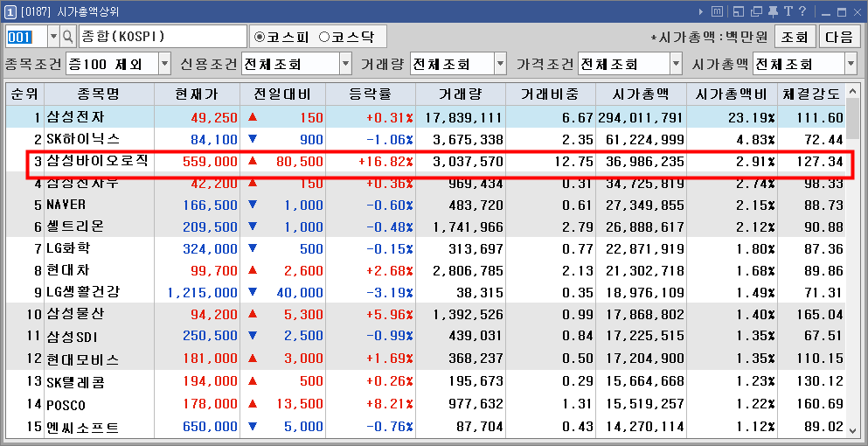This screenshot has width=868, height=446.
Task: Click the 23.19% 시가총액비 value
Action: coord(751,117)
